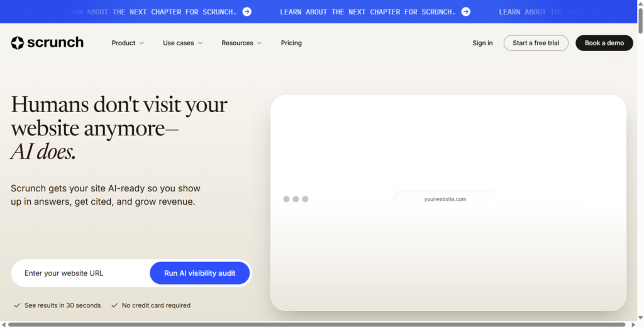Open the Use cases navigation menu

(183, 43)
